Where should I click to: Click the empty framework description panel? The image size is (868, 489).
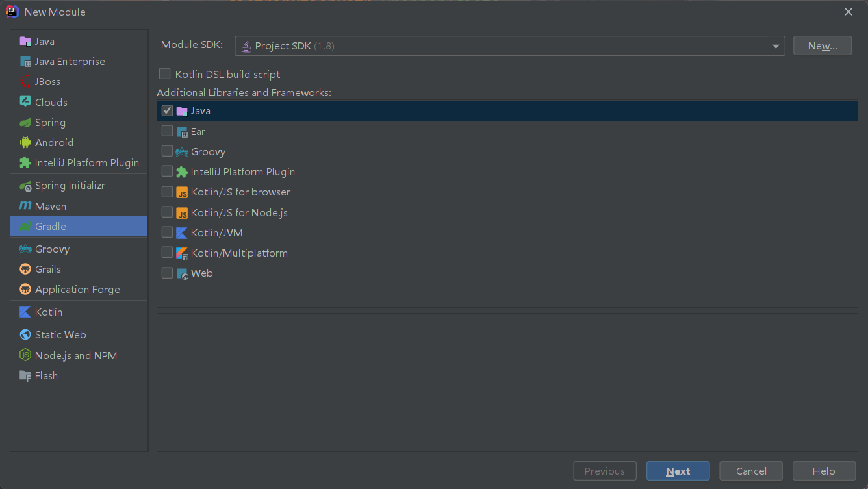[x=507, y=382]
